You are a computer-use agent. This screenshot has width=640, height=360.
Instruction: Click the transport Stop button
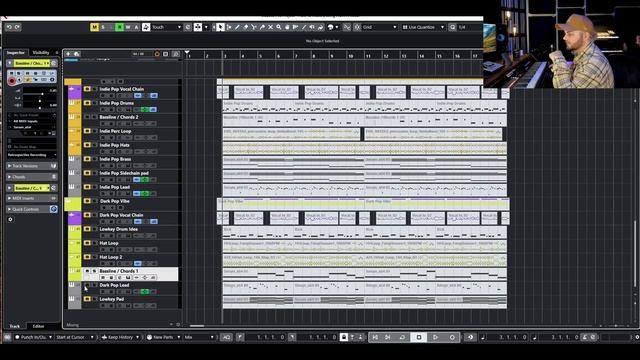point(419,337)
